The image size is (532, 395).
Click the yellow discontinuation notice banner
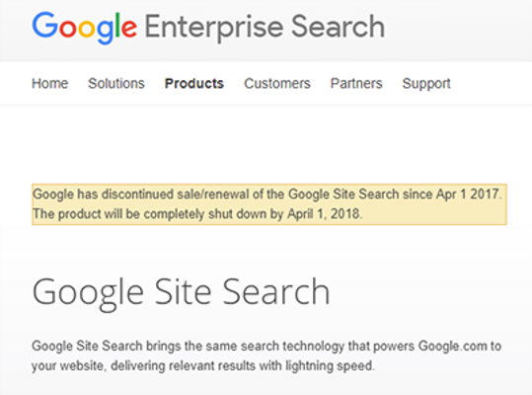269,204
